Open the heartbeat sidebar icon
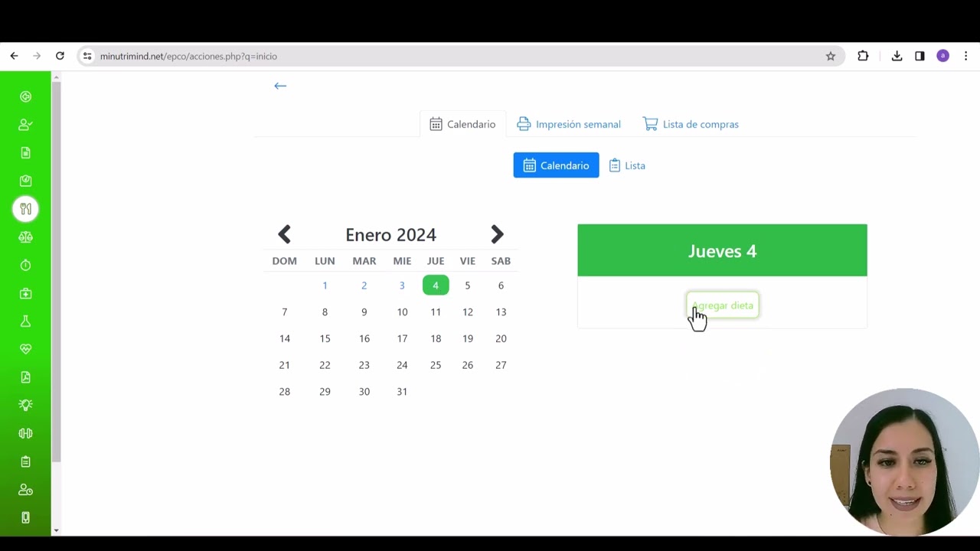The image size is (980, 551). 25,349
